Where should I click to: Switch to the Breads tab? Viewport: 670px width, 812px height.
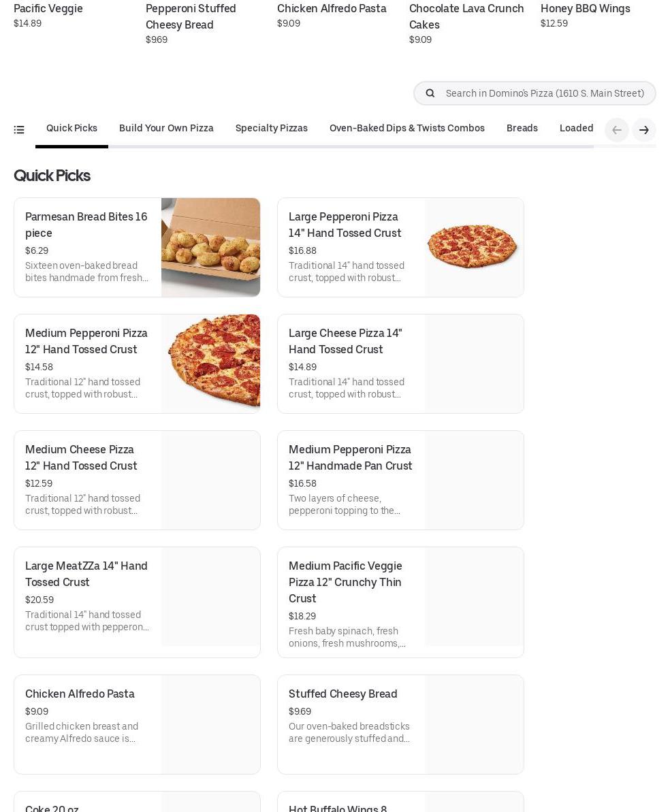(522, 129)
